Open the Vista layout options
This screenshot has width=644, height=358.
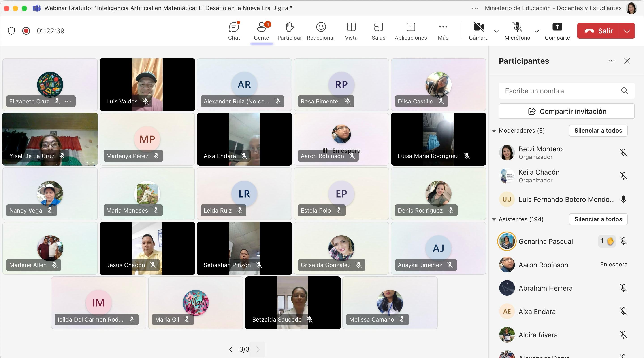click(351, 31)
